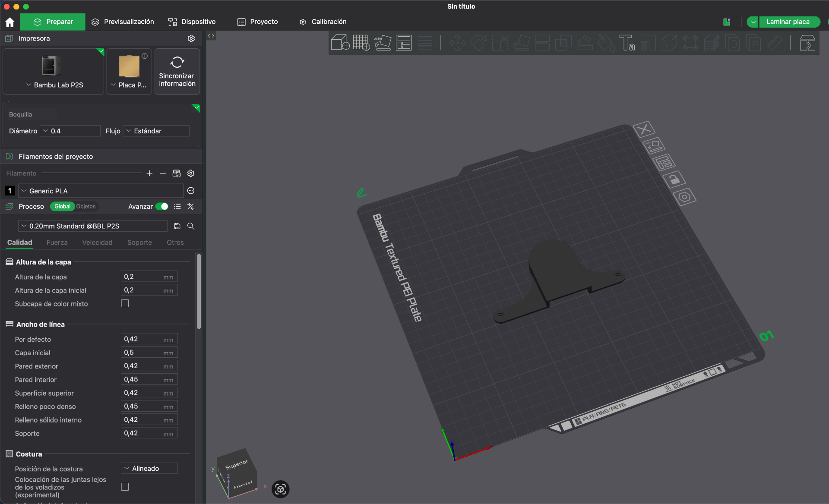Click the Auto orient icon
The height and width of the screenshot is (504, 829).
(x=383, y=43)
